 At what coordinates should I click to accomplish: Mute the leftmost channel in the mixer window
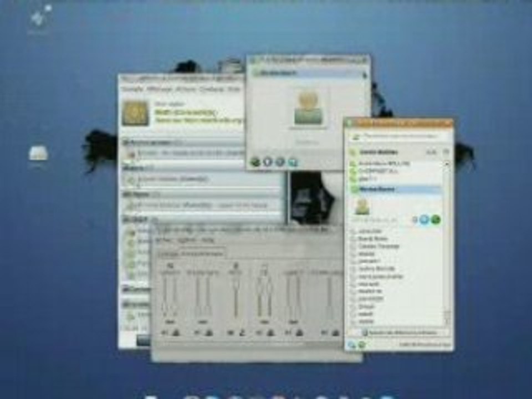click(165, 333)
